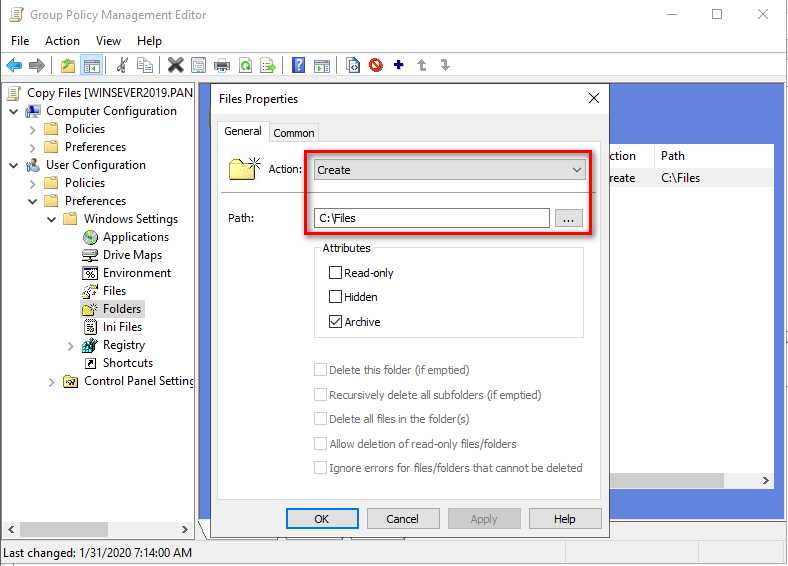The height and width of the screenshot is (566, 788).
Task: Expand Policies under Computer Configuration
Action: click(33, 129)
